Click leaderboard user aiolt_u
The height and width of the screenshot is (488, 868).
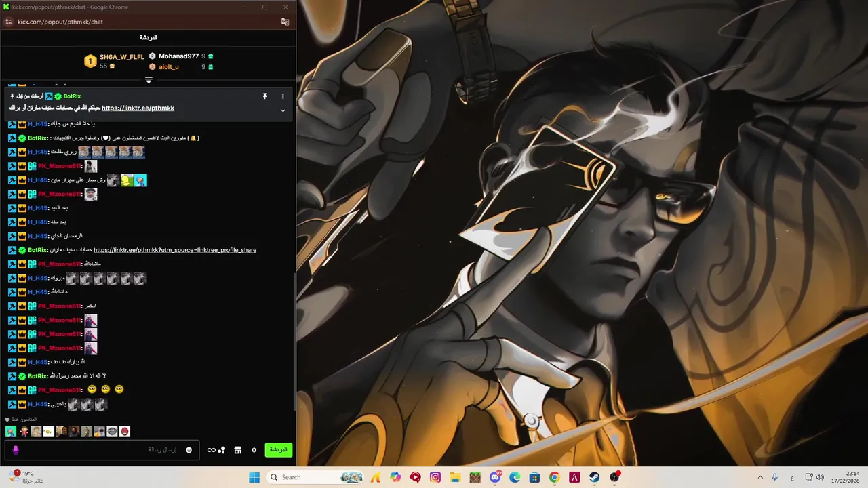pos(169,67)
